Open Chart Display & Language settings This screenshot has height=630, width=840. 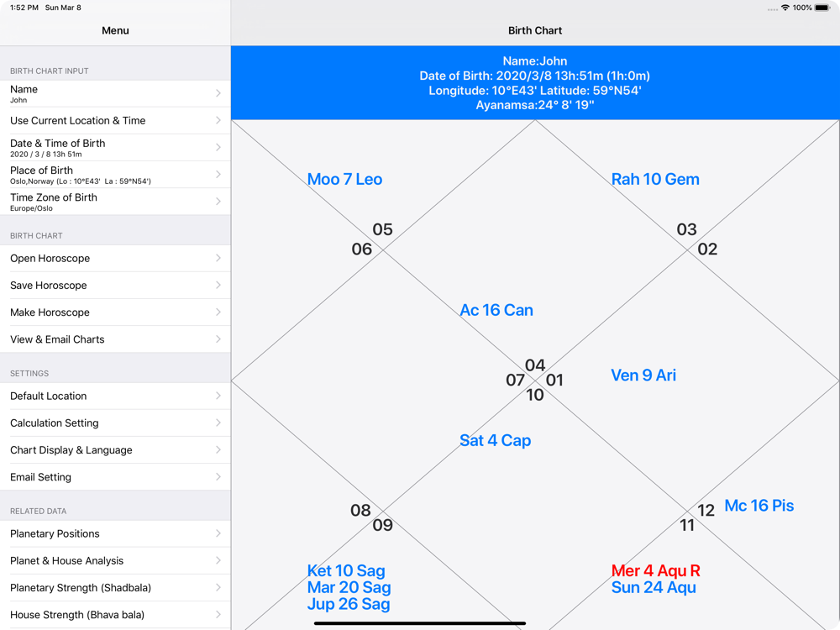tap(115, 450)
